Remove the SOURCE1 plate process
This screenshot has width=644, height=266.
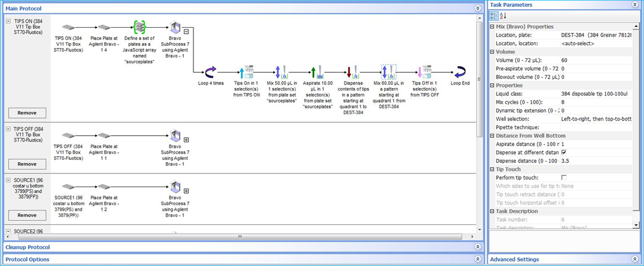(27, 215)
